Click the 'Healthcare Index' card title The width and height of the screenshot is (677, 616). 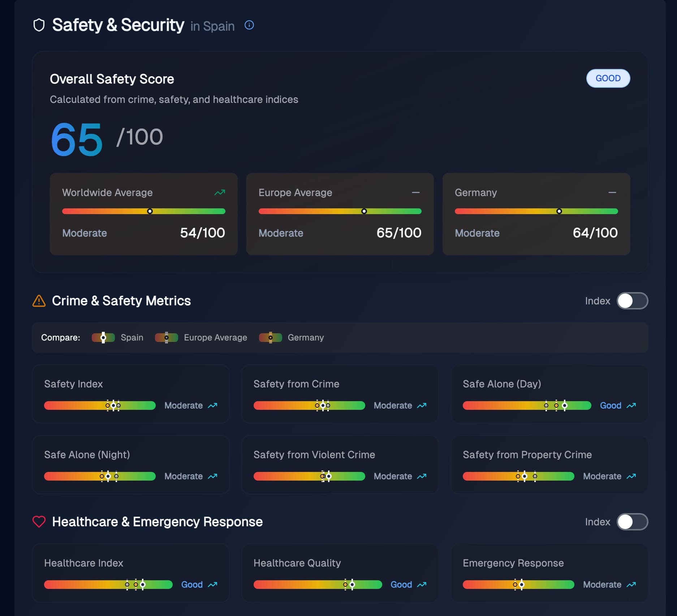[x=83, y=563]
